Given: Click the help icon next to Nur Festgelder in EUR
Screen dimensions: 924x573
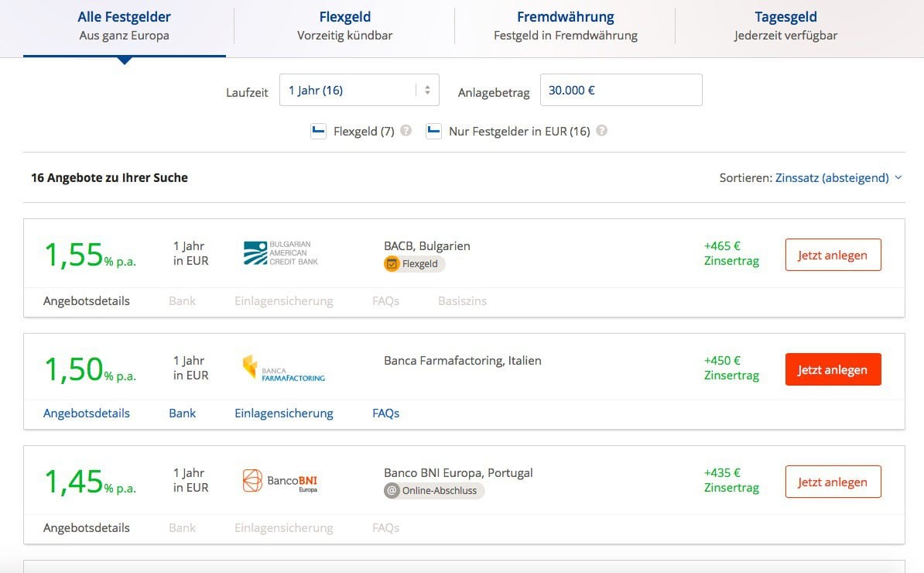Looking at the screenshot, I should point(601,130).
